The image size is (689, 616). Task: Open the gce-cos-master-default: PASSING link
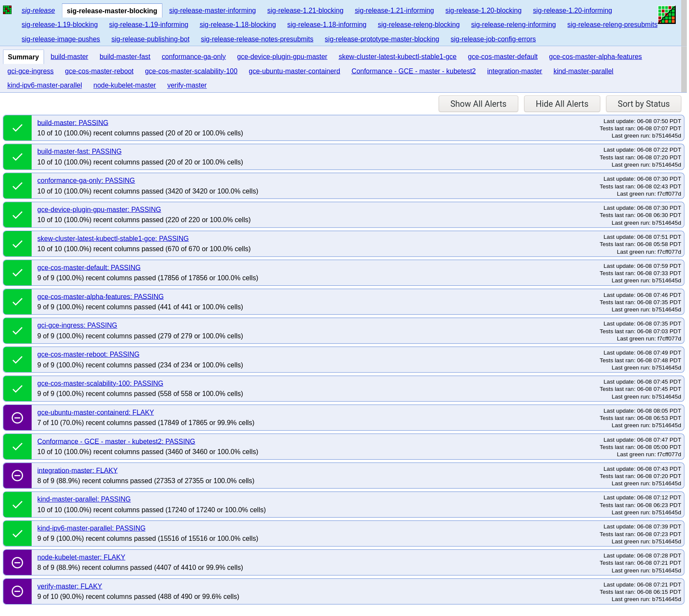89,268
